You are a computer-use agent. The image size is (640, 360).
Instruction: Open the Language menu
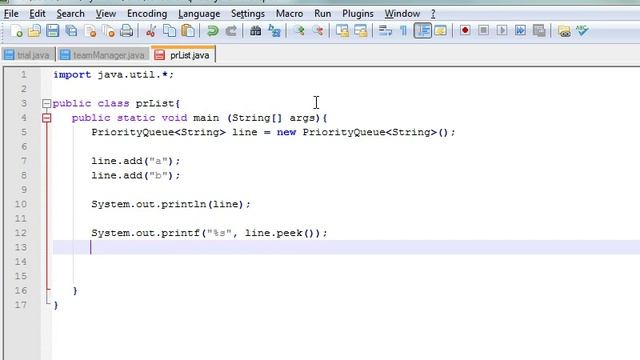tap(199, 13)
